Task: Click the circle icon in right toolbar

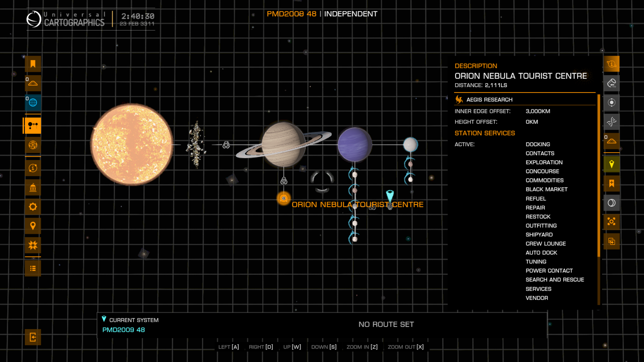Action: point(611,203)
